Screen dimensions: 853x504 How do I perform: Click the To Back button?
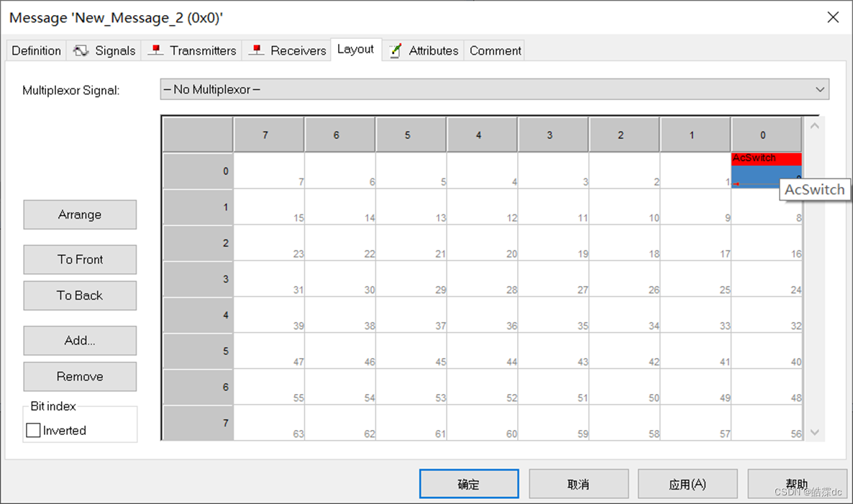(80, 295)
